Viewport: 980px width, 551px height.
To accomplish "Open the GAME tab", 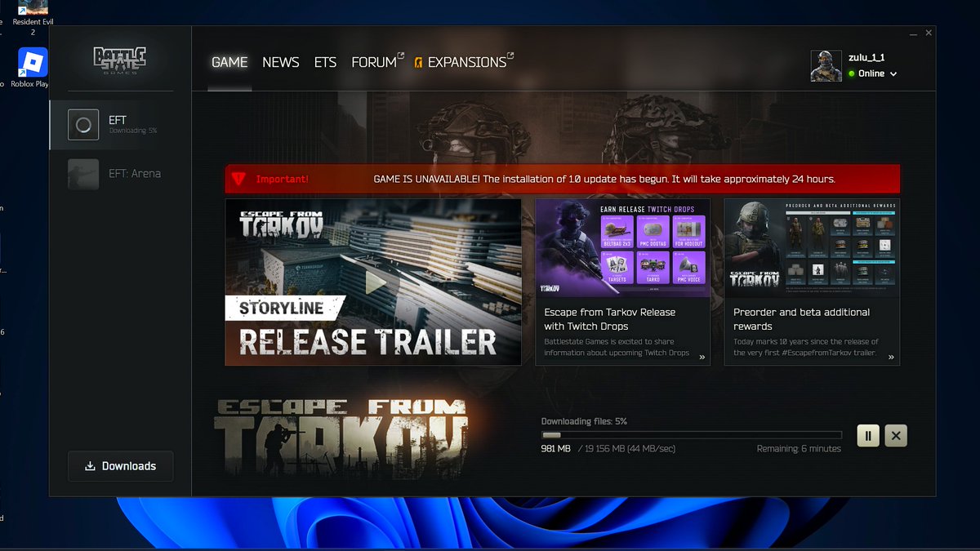I will coord(229,62).
